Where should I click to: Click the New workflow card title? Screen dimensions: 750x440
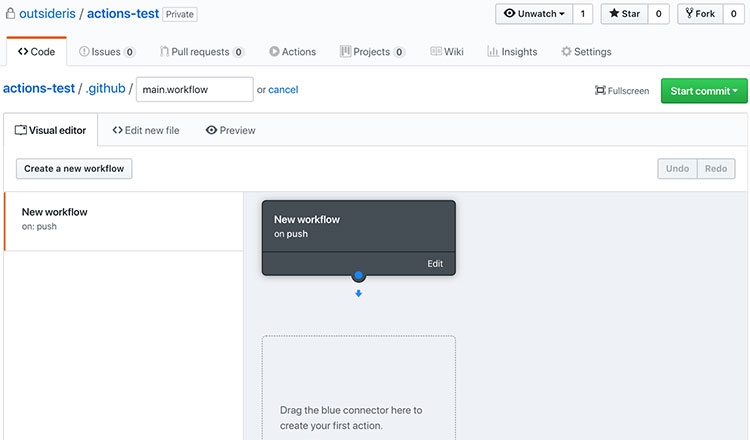tap(307, 220)
